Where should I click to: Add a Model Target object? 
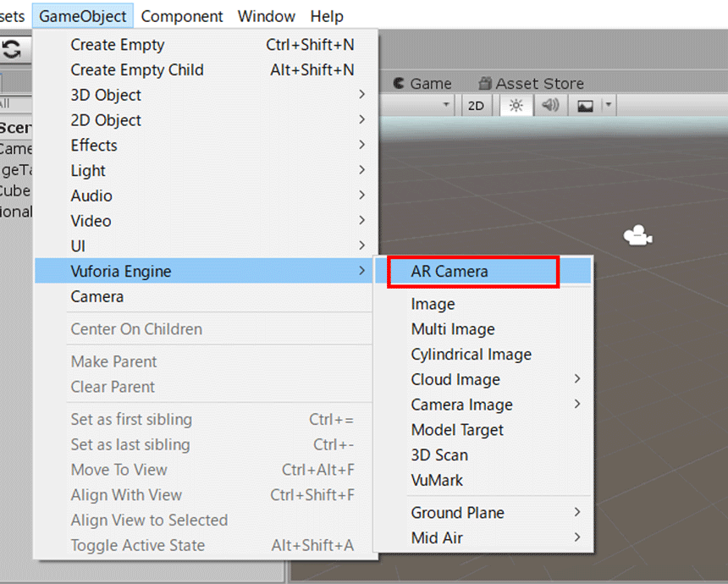[x=483, y=430]
